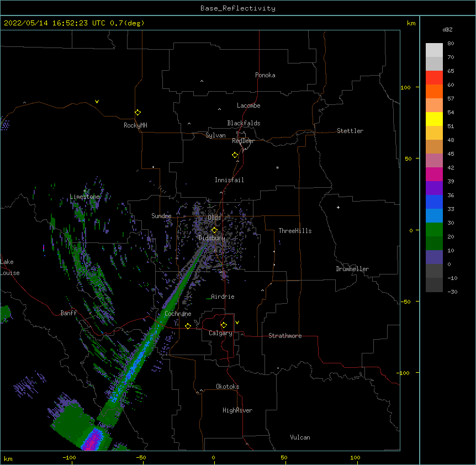Screen dimensions: 476x465
Task: Click the yellow V marker northwest of RockyMH
Action: point(97,102)
